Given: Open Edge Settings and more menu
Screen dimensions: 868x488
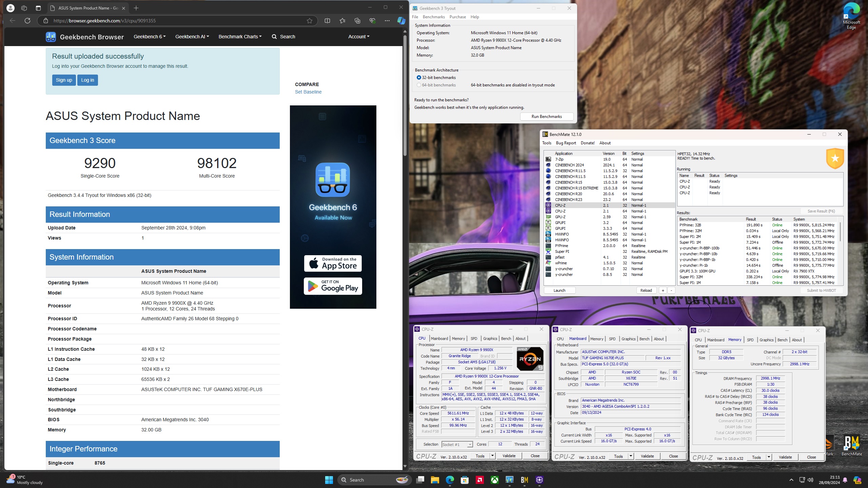Looking at the screenshot, I should click(x=387, y=21).
